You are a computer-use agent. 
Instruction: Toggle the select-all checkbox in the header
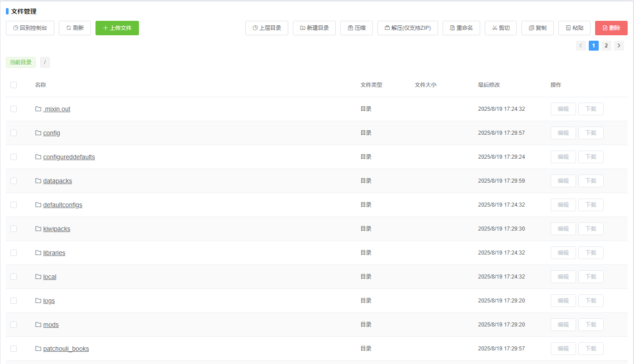(x=14, y=85)
